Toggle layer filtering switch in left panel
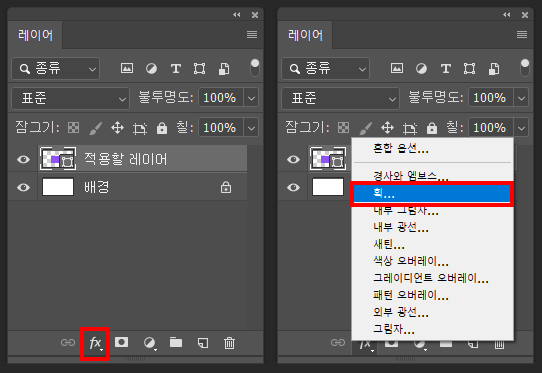Image resolution: width=542 pixels, height=373 pixels. pyautogui.click(x=255, y=68)
